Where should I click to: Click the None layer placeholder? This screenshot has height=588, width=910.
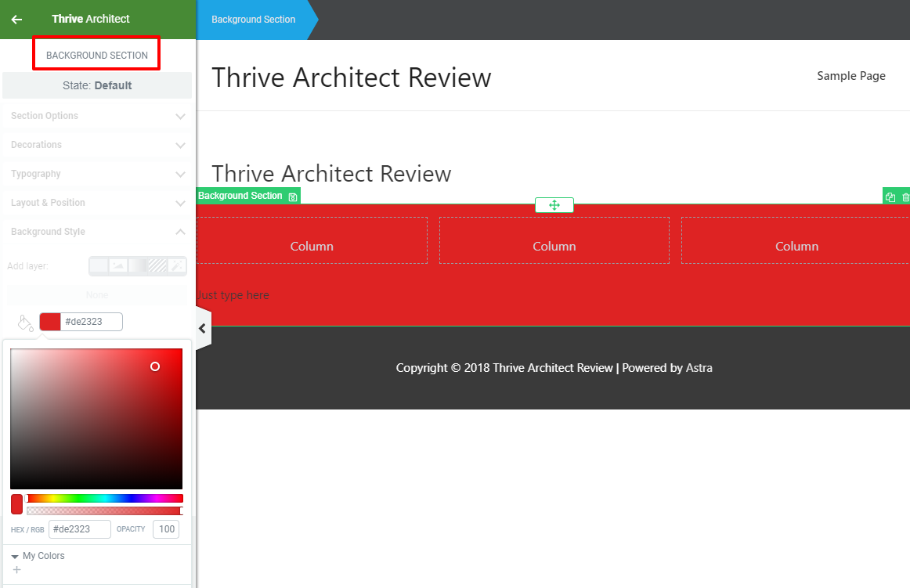pos(97,295)
